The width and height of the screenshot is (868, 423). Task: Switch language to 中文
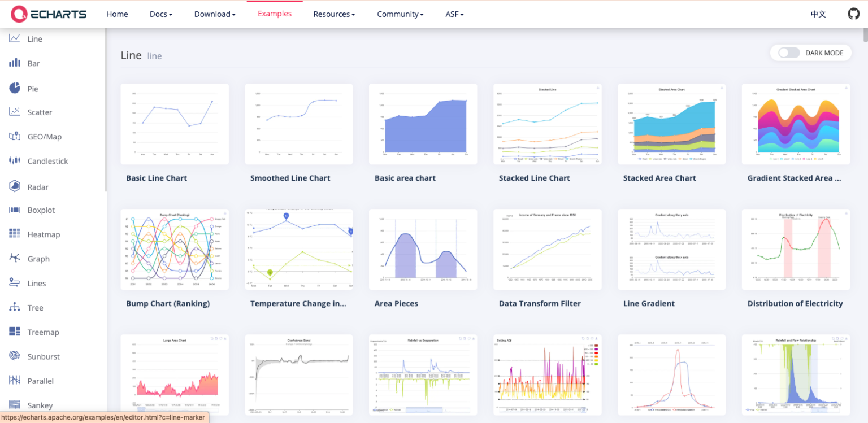818,14
